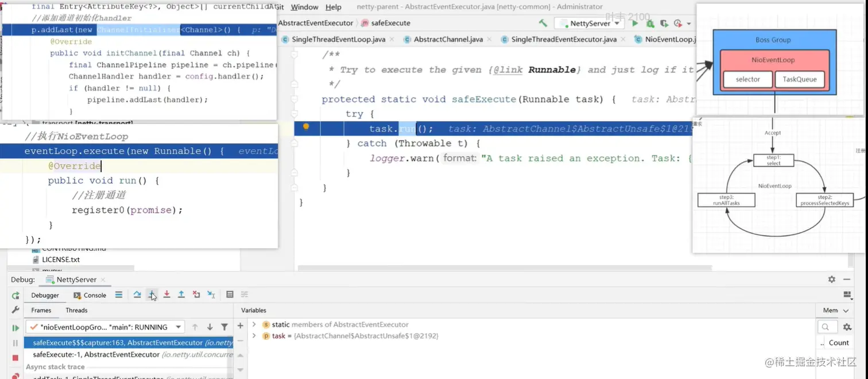Click TaskQueue box in Boss Group diagram
Screen dimensions: 868x379
click(800, 79)
